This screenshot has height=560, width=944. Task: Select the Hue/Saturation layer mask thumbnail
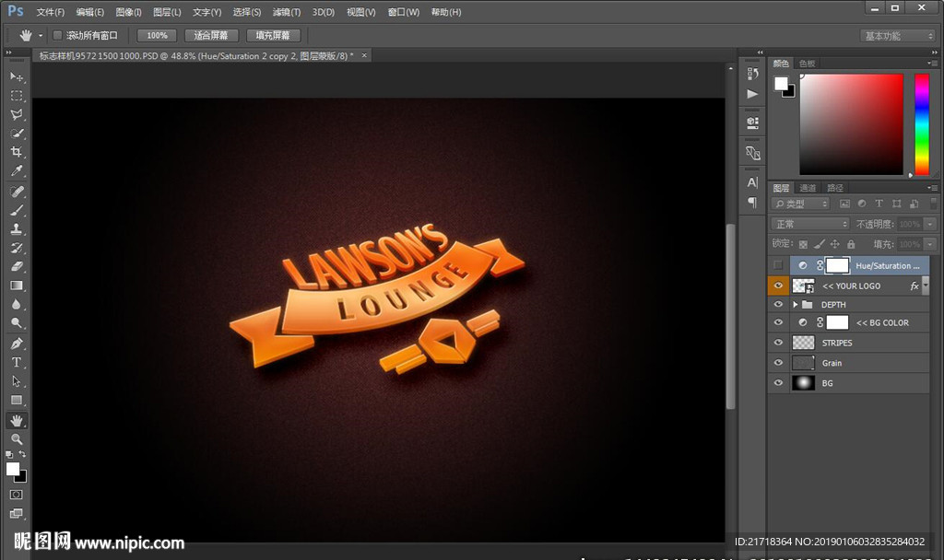point(837,265)
